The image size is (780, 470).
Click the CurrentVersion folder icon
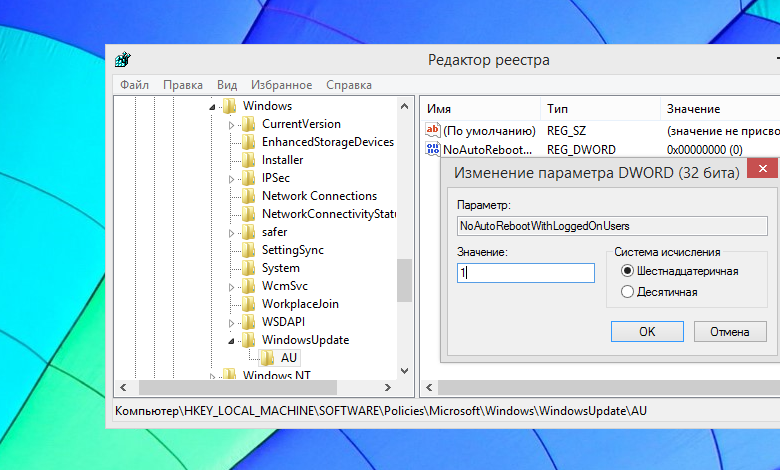(x=248, y=124)
